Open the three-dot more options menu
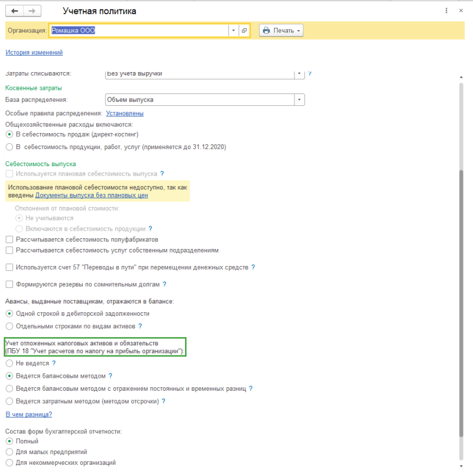Viewport: 473px width, 476px height. [x=446, y=11]
